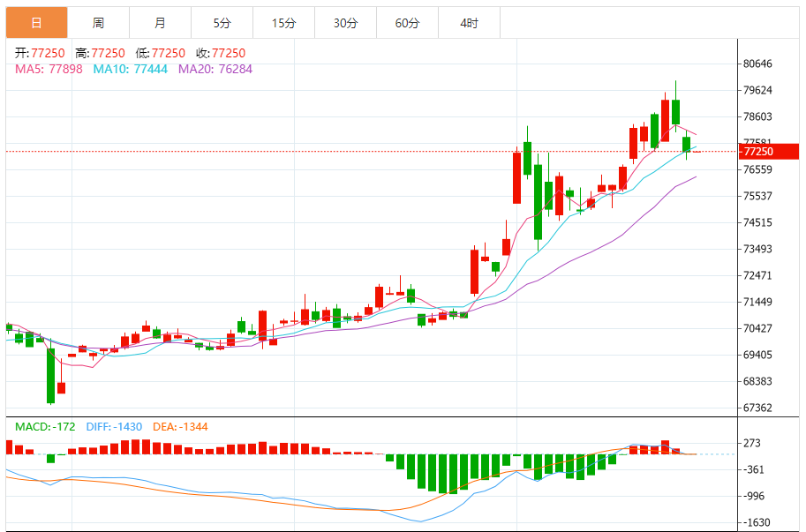Viewport: 806px width, 532px height.
Task: Open the 60分 timeframe tab
Action: [x=407, y=23]
